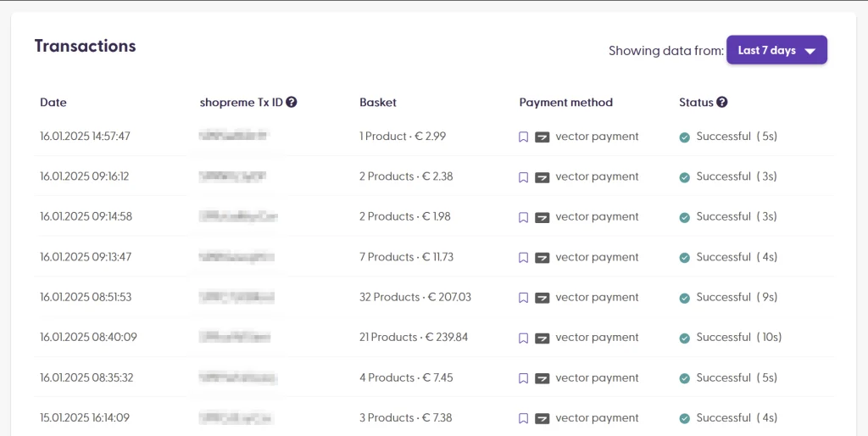Viewport: 868px width, 436px height.
Task: Click the card icon on the 09:14:58 row
Action: click(542, 218)
